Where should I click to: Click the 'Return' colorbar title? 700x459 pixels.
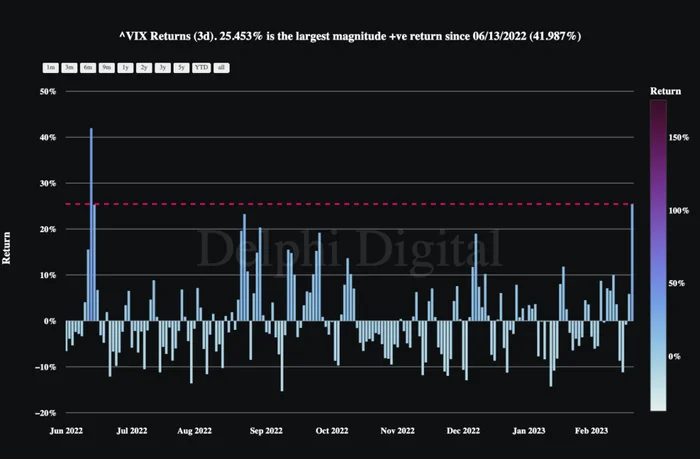click(665, 91)
